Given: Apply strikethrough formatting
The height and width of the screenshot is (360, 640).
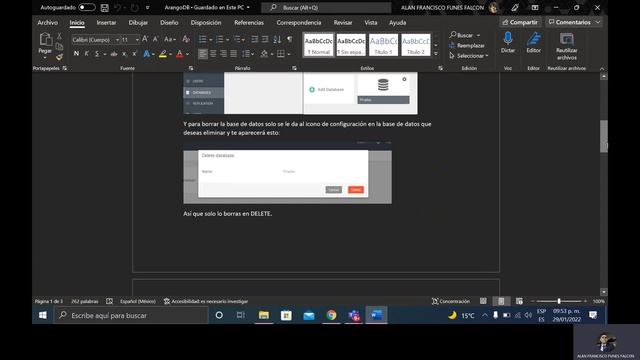Looking at the screenshot, I should pos(114,54).
